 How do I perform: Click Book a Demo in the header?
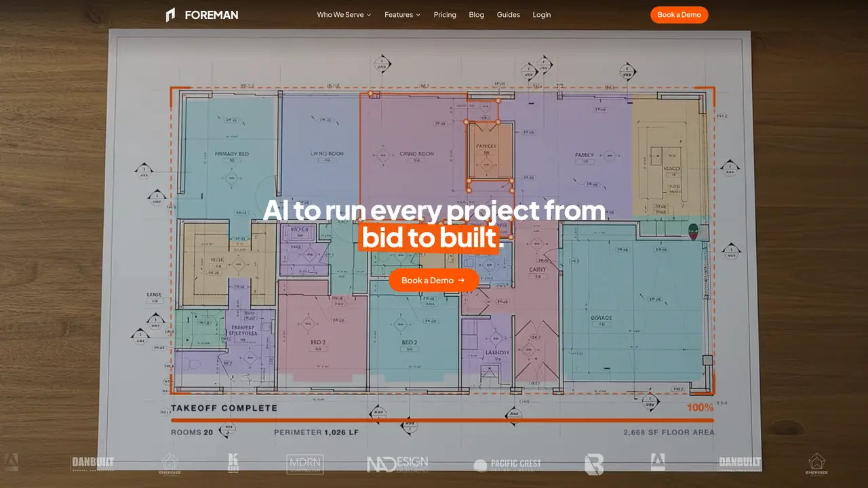coord(679,15)
